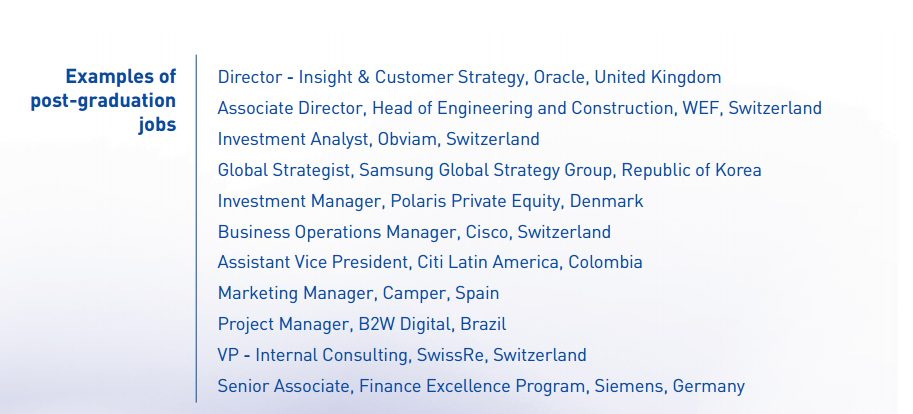Select the Associate Director, Head of Engineering line
913x414 pixels.
click(x=519, y=108)
